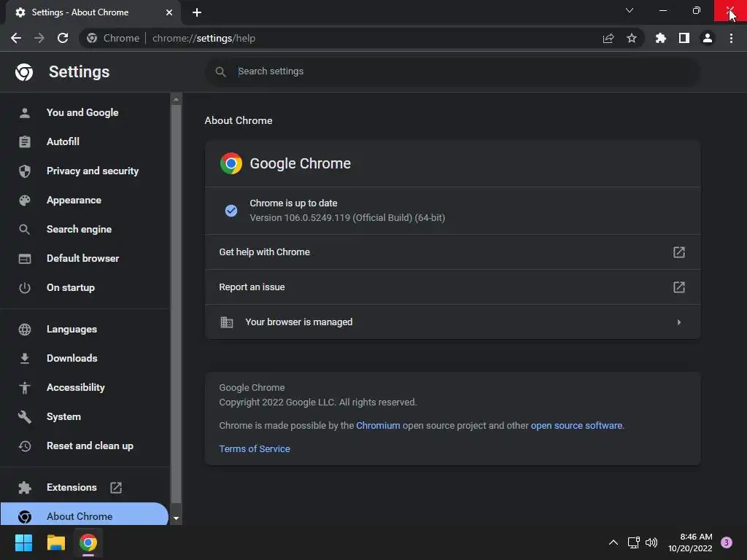The image size is (747, 560).
Task: Click the network icon in system tray
Action: pyautogui.click(x=633, y=542)
